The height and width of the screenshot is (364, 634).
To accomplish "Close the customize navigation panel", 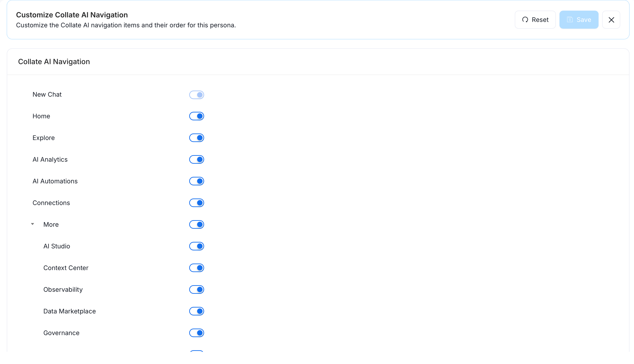I will click(x=611, y=20).
